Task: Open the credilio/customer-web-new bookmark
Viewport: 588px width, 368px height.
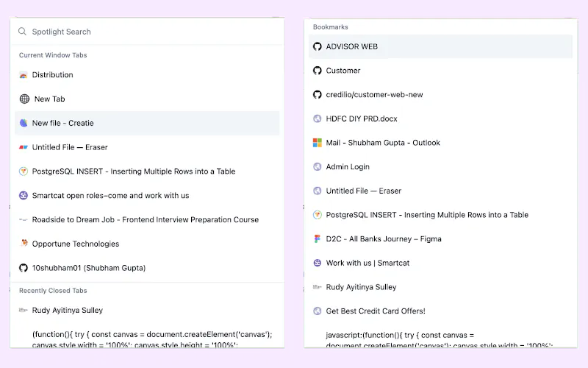Action: [440, 95]
